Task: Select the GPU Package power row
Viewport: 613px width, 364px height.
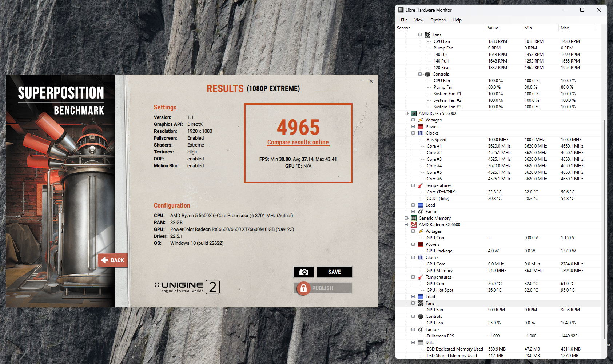Action: tap(498, 251)
